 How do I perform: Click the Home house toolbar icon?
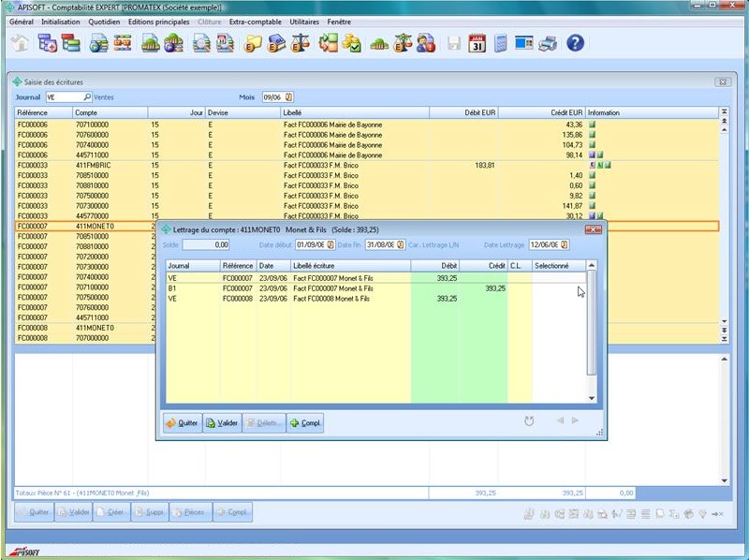[20, 43]
